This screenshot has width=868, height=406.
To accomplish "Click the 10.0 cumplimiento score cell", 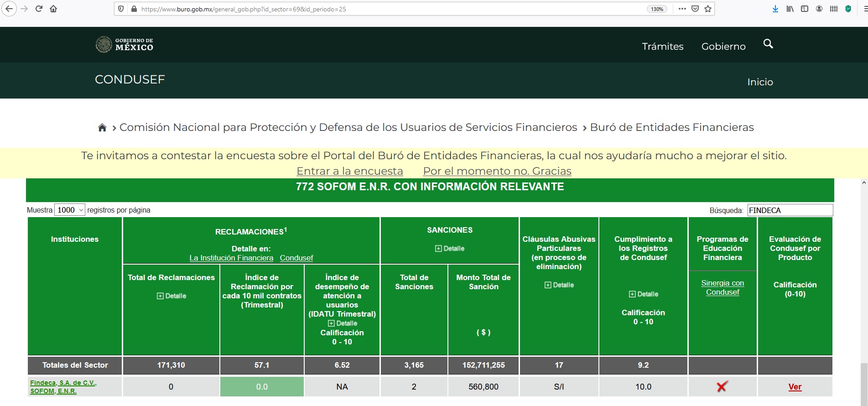I will 643,387.
